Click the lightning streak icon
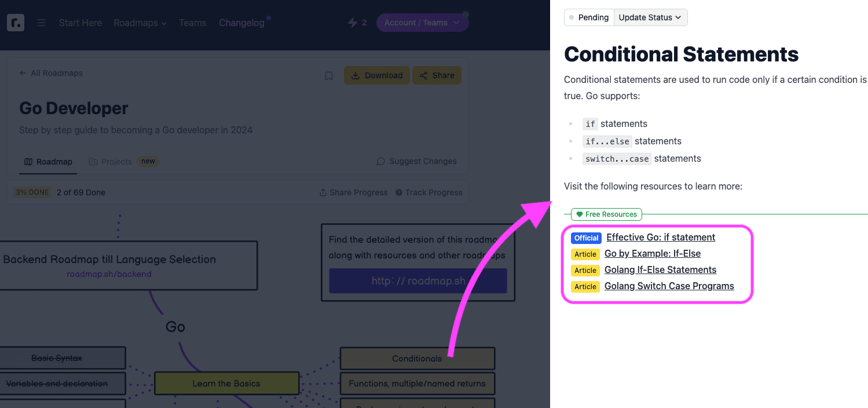Image resolution: width=868 pixels, height=408 pixels. (x=353, y=23)
